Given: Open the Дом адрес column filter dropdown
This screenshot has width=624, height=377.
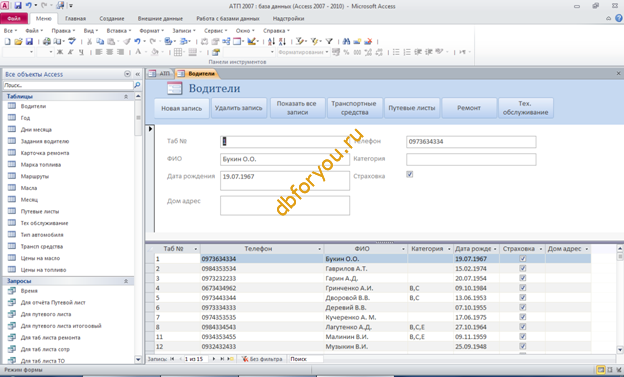Looking at the screenshot, I should 587,249.
